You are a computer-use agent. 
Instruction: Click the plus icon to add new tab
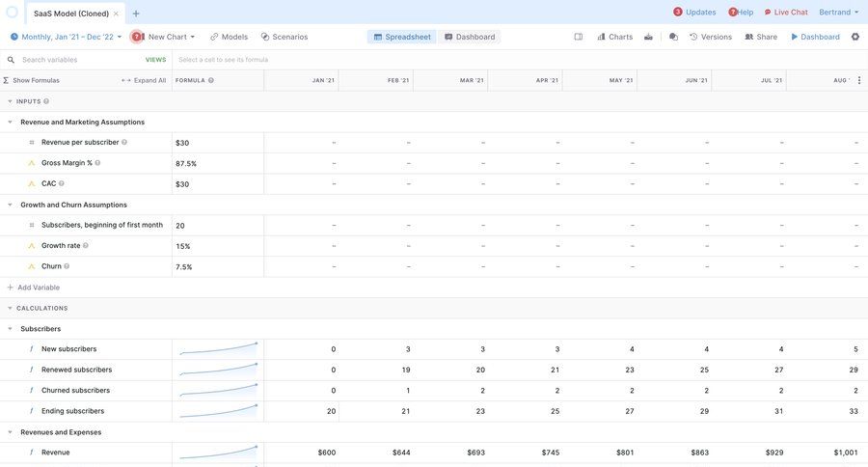coord(136,14)
